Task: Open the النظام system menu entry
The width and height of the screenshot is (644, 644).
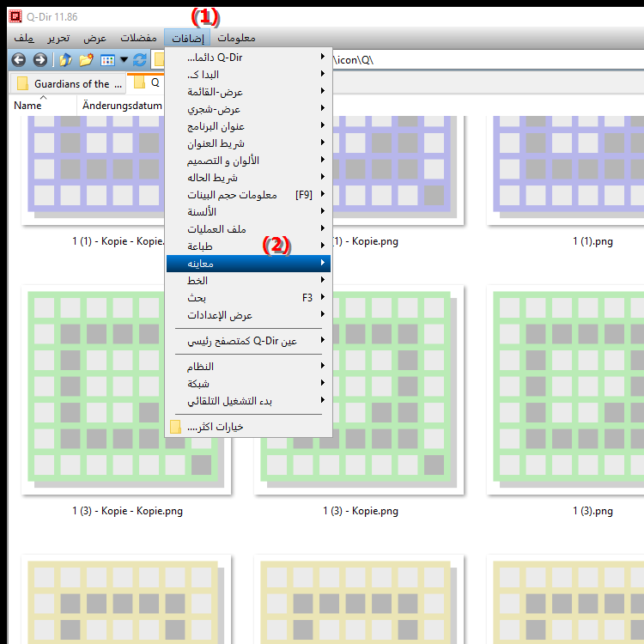Action: (248, 367)
